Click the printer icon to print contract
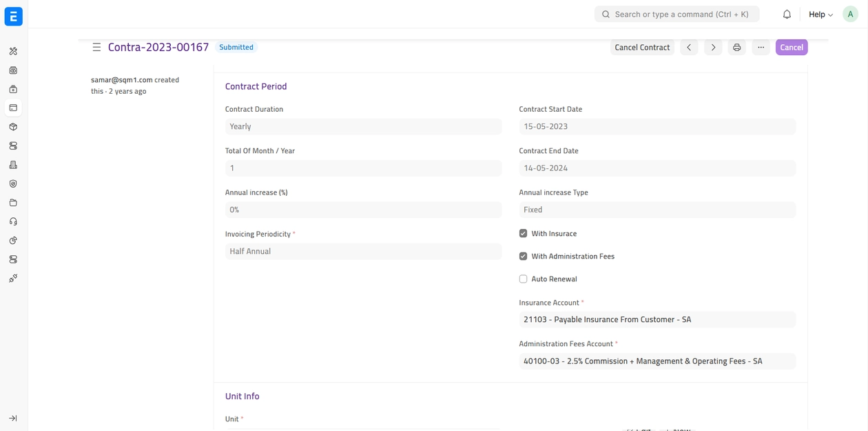This screenshot has width=868, height=431. pos(736,48)
